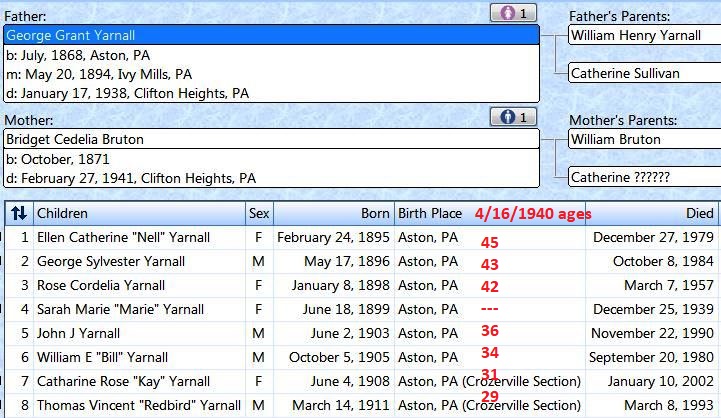Click the children sort order arrows icon
Viewport: 721px width, 418px height.
pos(18,213)
